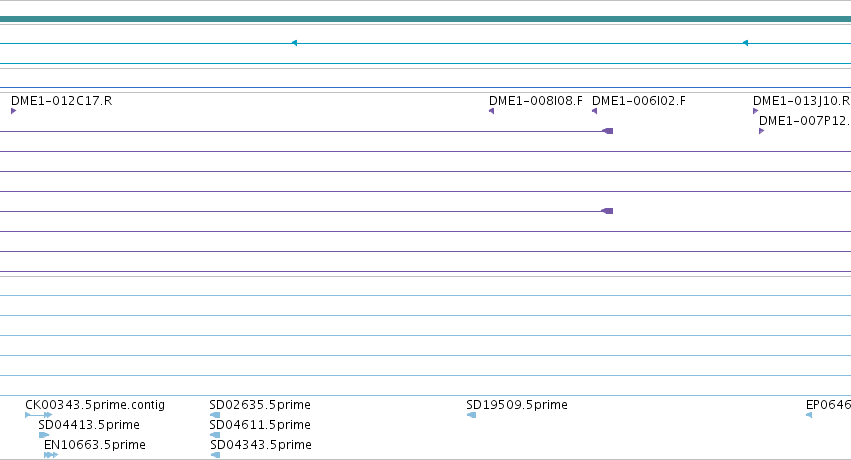Click the arrow glyph under DME1-012C17.R
Image resolution: width=851 pixels, height=460 pixels.
coord(14,111)
